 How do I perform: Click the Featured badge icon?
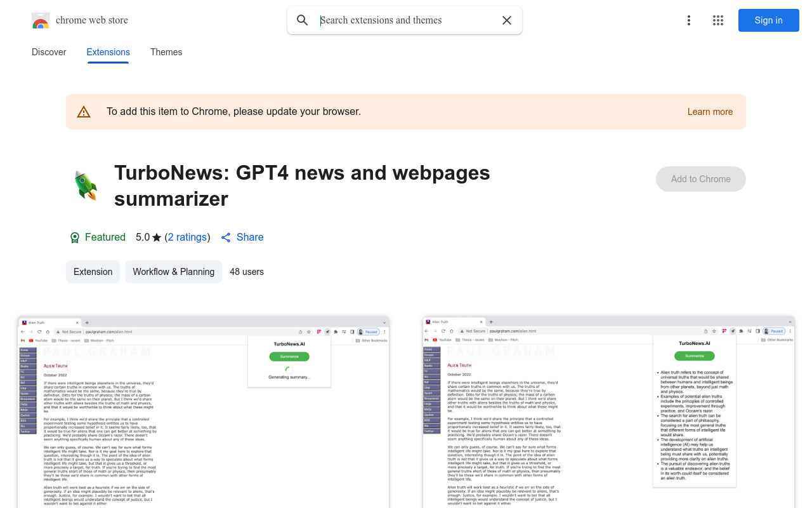pyautogui.click(x=75, y=237)
